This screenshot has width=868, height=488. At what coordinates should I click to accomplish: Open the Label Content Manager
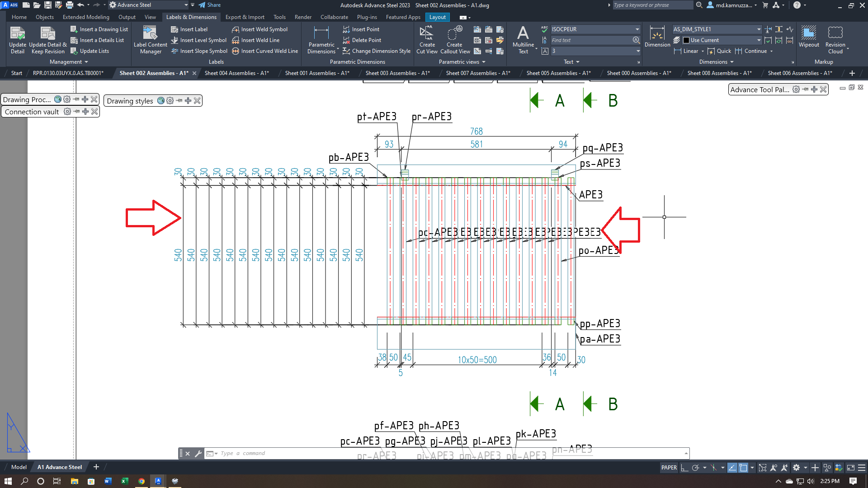click(x=150, y=40)
